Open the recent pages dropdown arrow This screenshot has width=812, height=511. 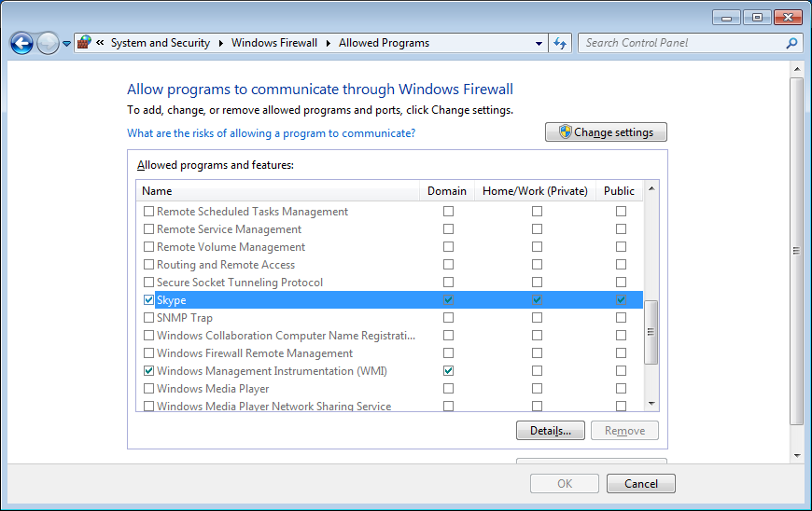point(67,44)
